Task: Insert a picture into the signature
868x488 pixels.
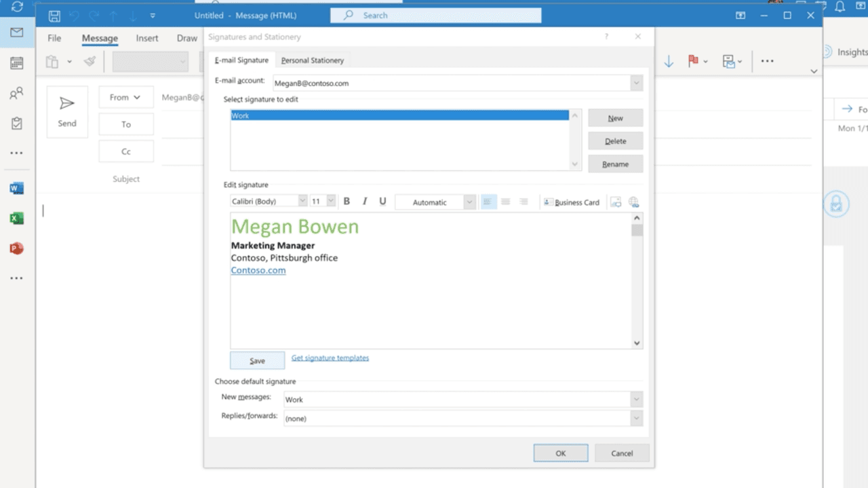Action: pyautogui.click(x=616, y=201)
